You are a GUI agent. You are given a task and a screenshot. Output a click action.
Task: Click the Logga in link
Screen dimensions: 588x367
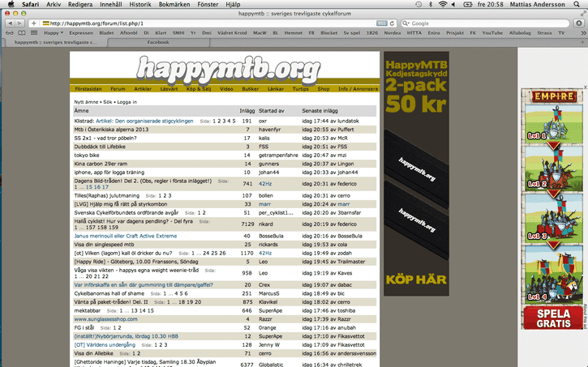(127, 102)
